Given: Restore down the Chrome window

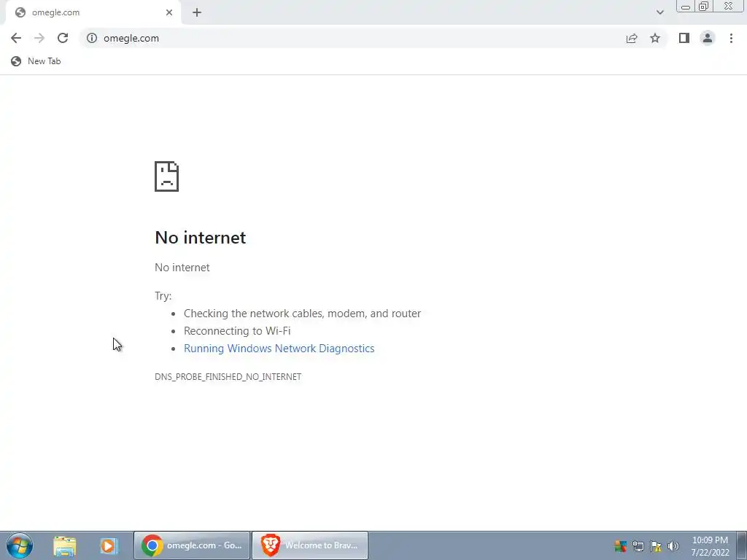Looking at the screenshot, I should click(703, 7).
